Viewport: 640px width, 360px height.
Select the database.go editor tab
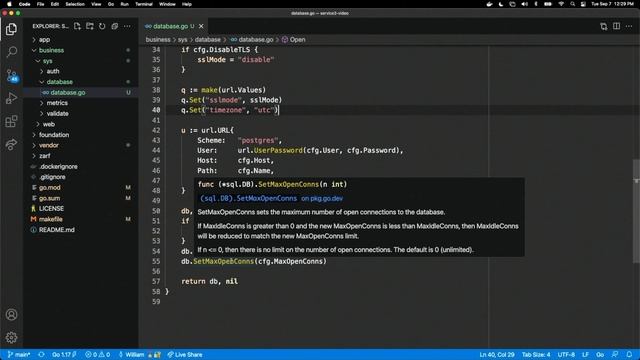tap(174, 26)
